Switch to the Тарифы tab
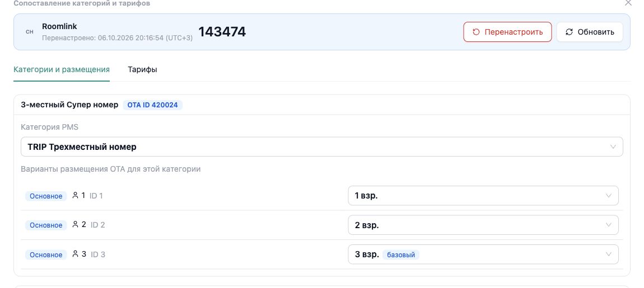The image size is (644, 288). click(x=142, y=69)
